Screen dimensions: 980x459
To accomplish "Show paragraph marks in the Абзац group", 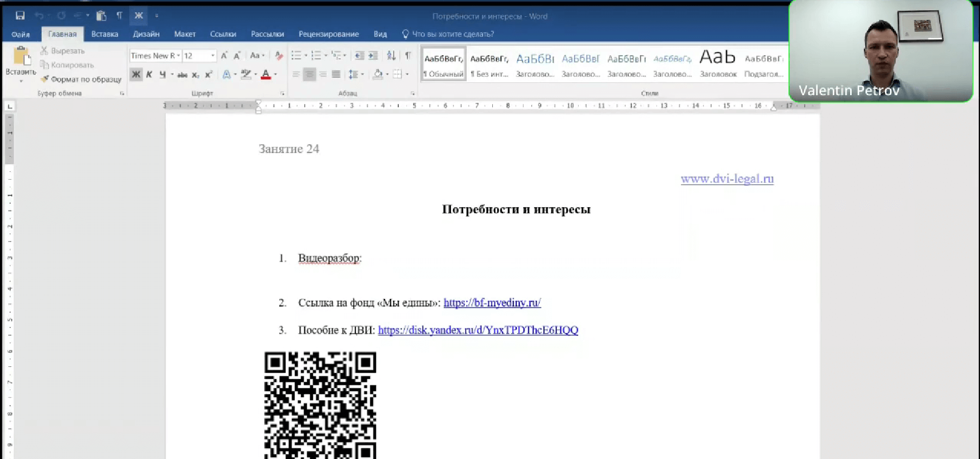I will click(x=408, y=55).
